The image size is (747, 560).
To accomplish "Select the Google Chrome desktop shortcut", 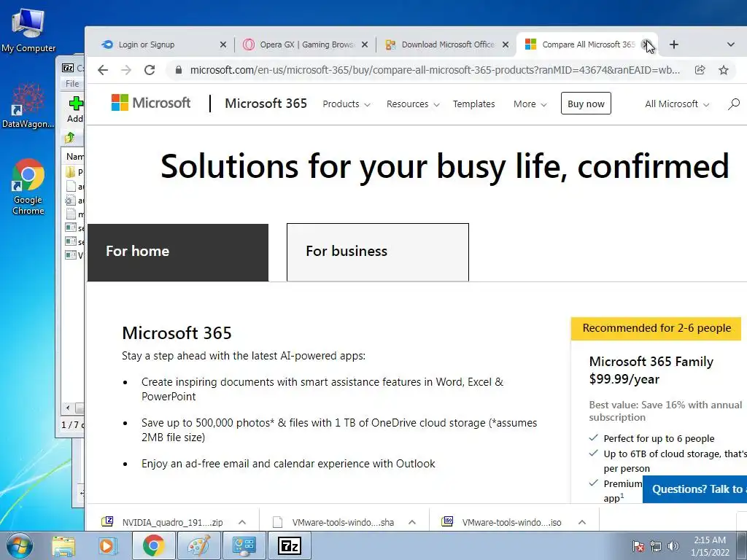I will coord(28,187).
